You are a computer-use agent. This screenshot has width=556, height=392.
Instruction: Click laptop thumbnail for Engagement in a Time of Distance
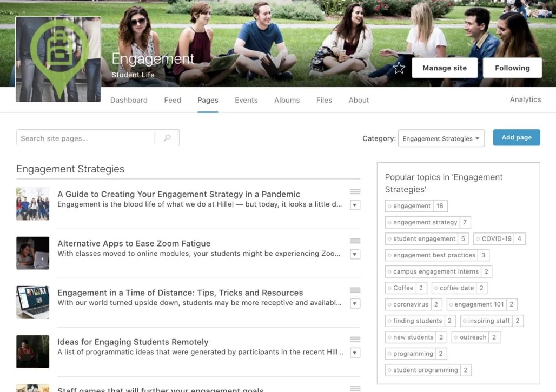tap(32, 302)
